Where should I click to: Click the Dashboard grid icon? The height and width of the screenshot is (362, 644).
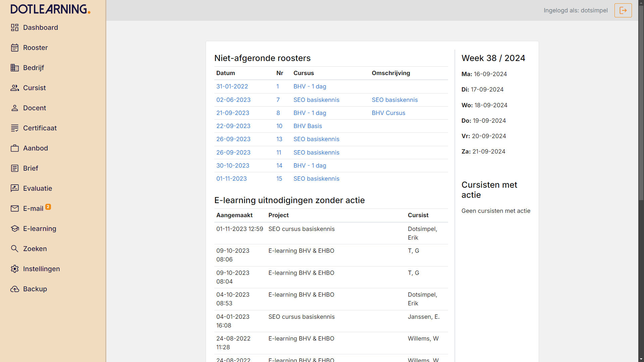pos(15,27)
